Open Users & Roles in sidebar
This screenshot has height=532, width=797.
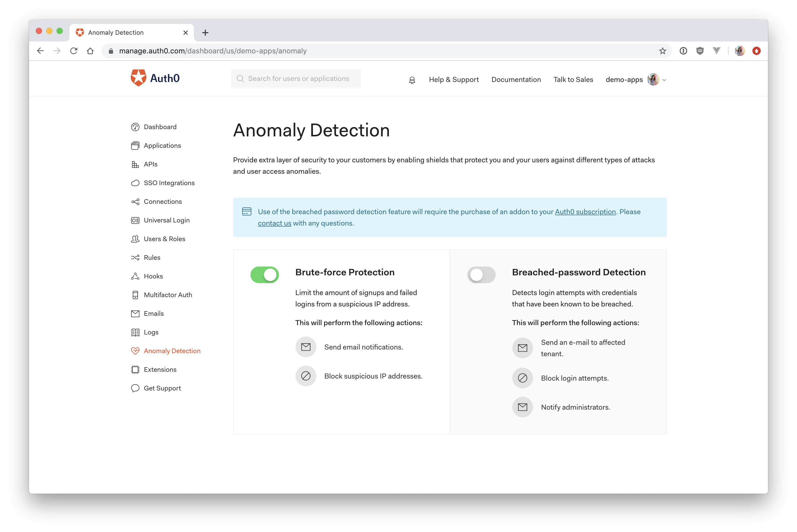click(164, 239)
